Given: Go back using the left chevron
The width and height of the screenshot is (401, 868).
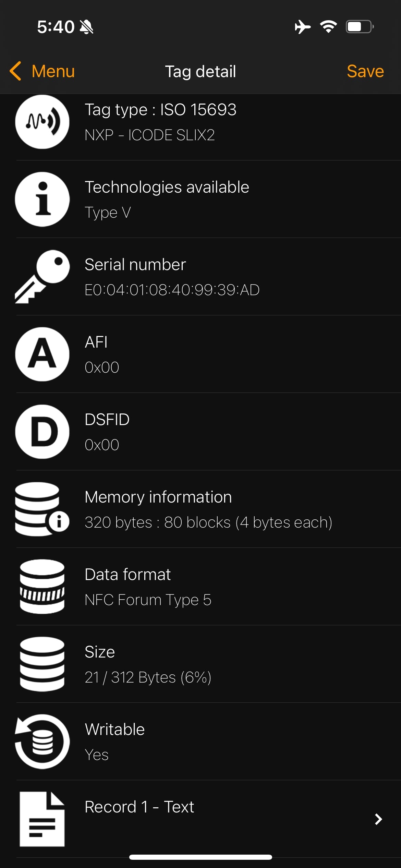Looking at the screenshot, I should pos(16,71).
